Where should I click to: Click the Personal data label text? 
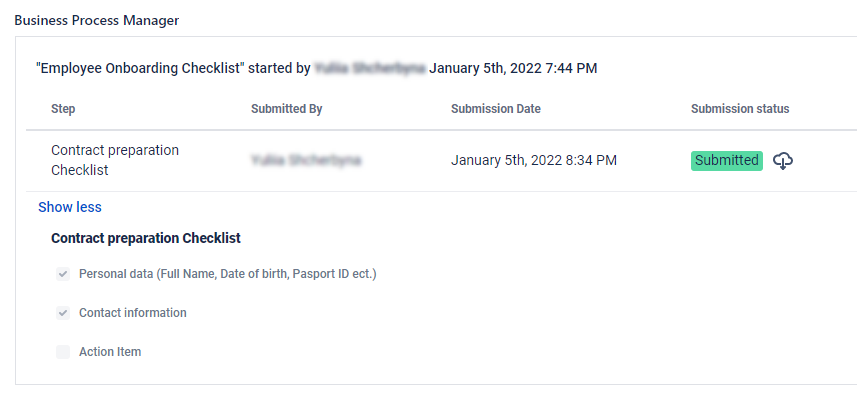pos(227,274)
